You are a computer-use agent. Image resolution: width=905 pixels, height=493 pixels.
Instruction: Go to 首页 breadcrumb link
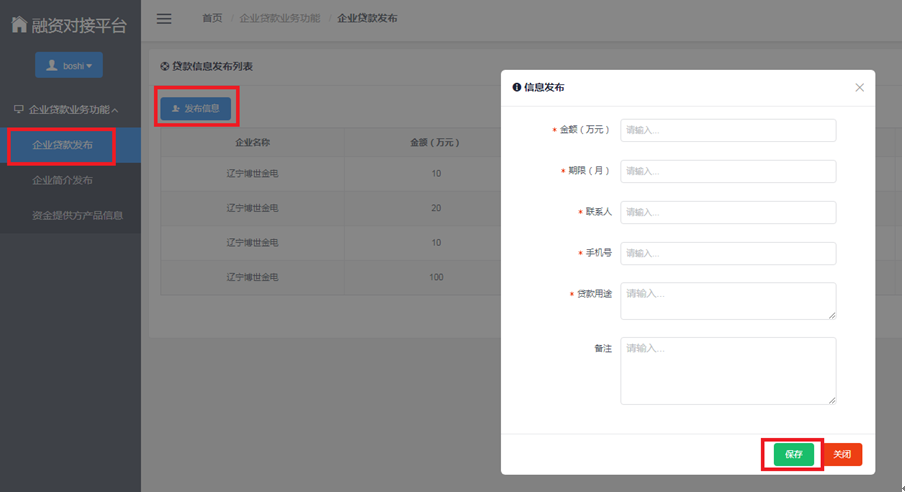pos(212,19)
